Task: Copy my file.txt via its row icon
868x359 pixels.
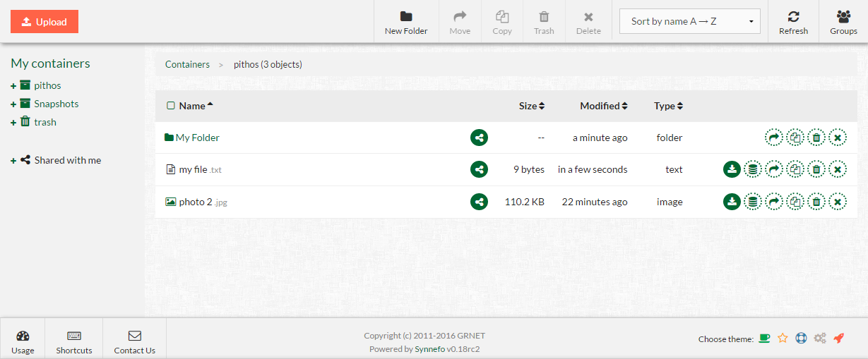Action: (795, 169)
